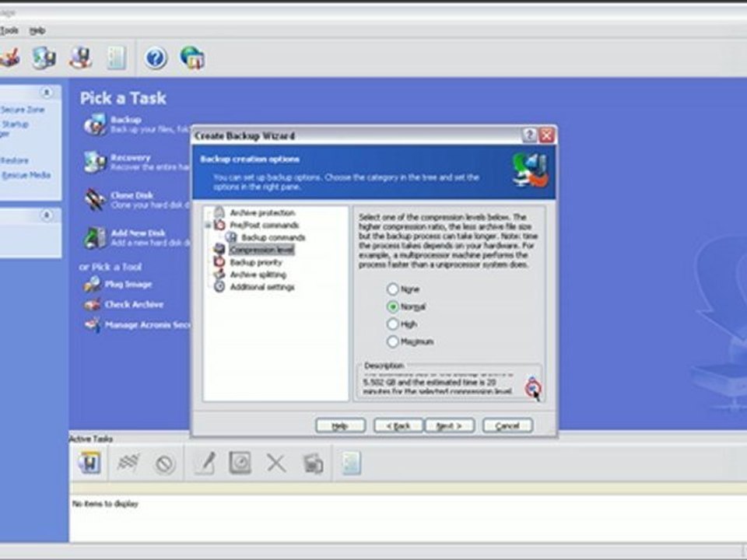Click the copy task icon in Active Tasks

[313, 464]
